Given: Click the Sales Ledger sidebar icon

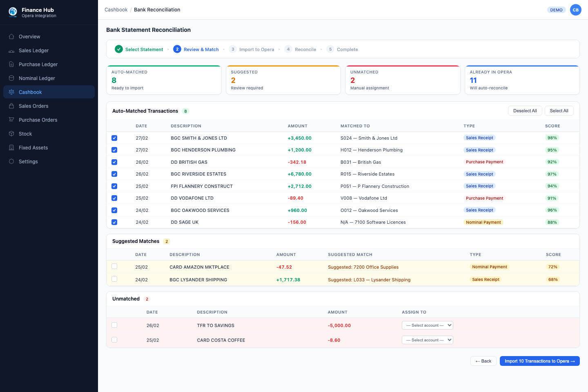Looking at the screenshot, I should (11, 51).
